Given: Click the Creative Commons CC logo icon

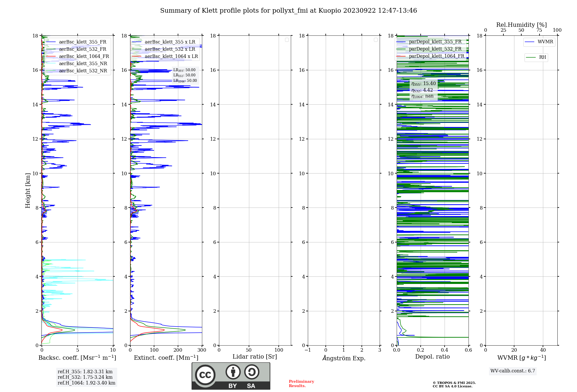Looking at the screenshot, I should pyautogui.click(x=205, y=375).
